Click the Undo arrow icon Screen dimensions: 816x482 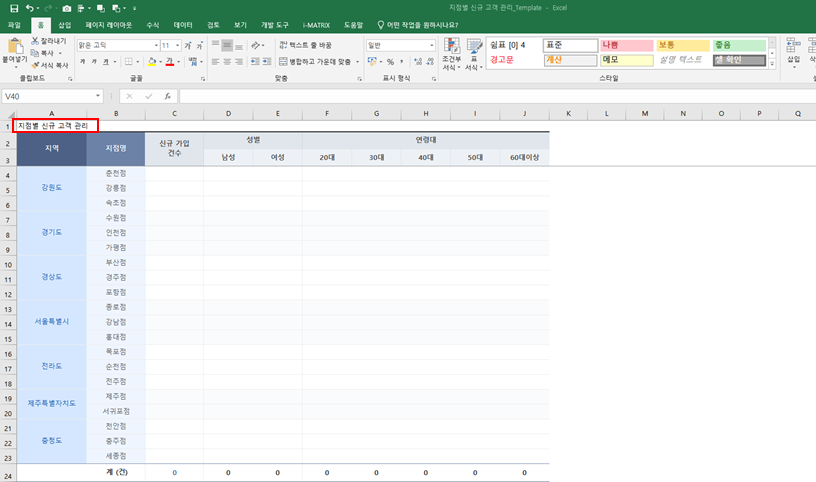click(x=30, y=8)
